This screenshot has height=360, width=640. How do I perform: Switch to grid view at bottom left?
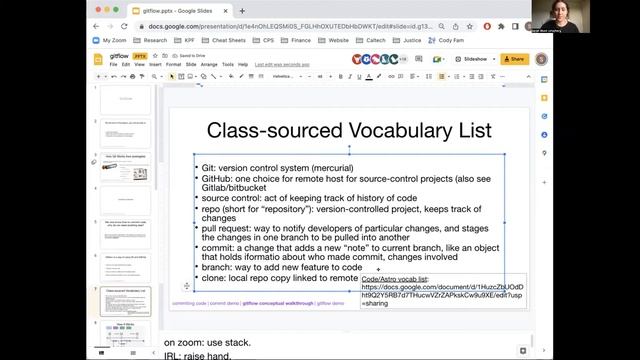pos(133,353)
